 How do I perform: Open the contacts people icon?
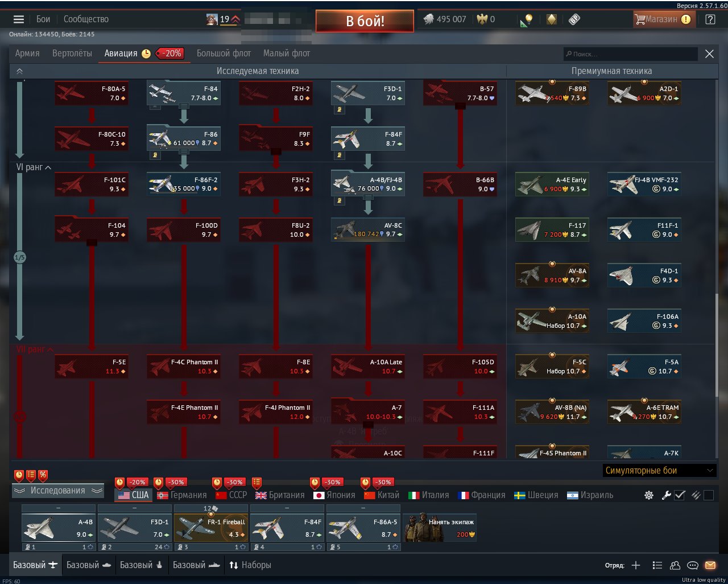pos(675,565)
